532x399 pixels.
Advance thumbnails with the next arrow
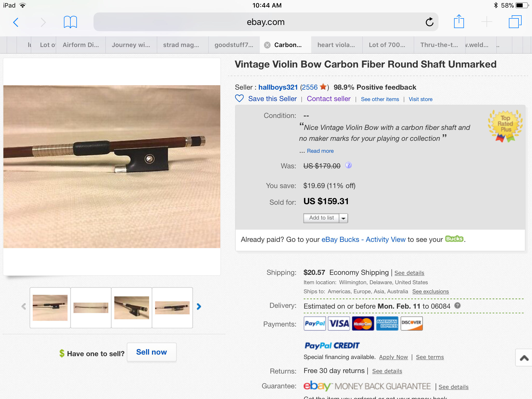tap(199, 307)
